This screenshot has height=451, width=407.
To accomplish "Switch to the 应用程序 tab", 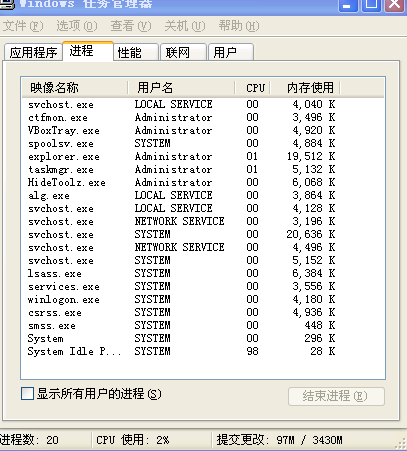I will [x=33, y=52].
